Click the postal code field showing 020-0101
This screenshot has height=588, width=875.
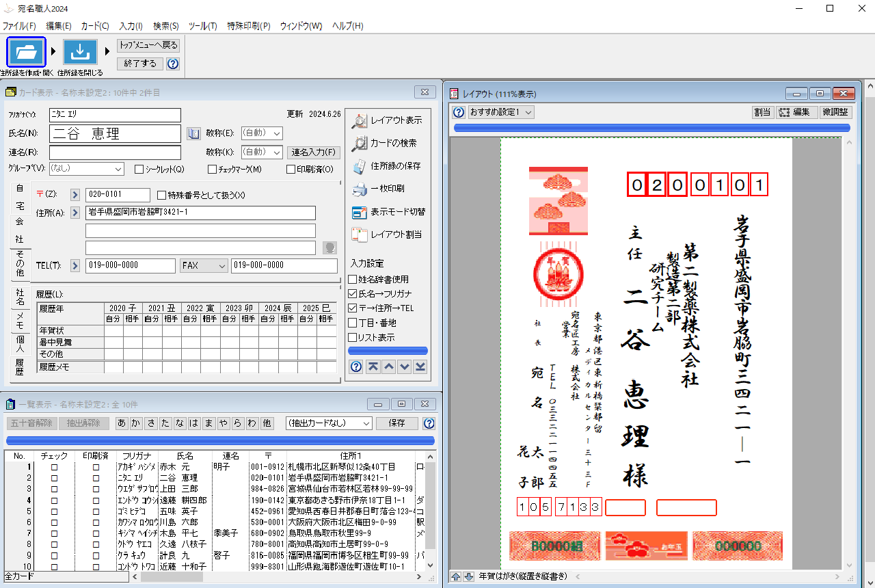coord(118,195)
